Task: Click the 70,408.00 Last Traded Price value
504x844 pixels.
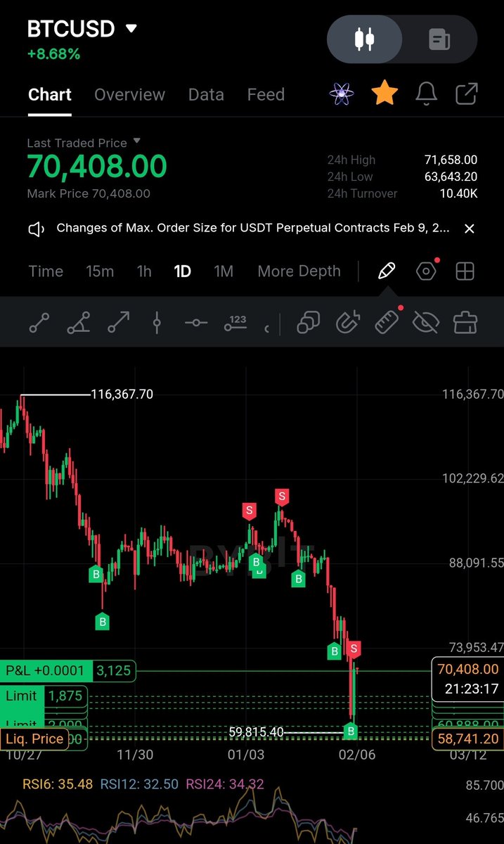Action: coord(97,167)
